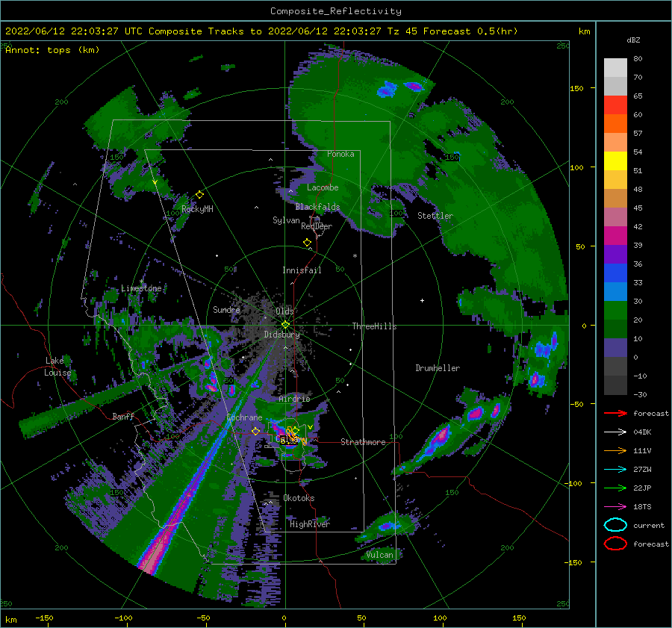Click the Airdrie city label
672x628 pixels.
click(294, 399)
